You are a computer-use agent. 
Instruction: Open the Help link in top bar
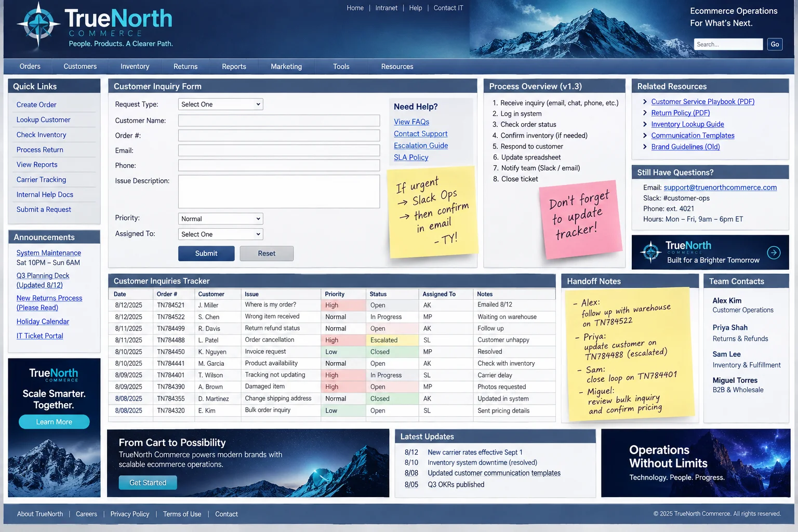pos(416,8)
